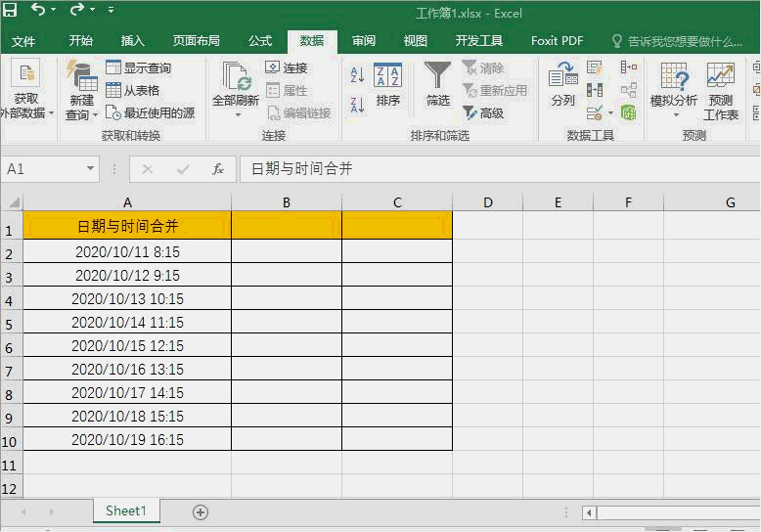Click 连接 button in the connections group
Viewport: 761px width, 532px height.
[287, 67]
